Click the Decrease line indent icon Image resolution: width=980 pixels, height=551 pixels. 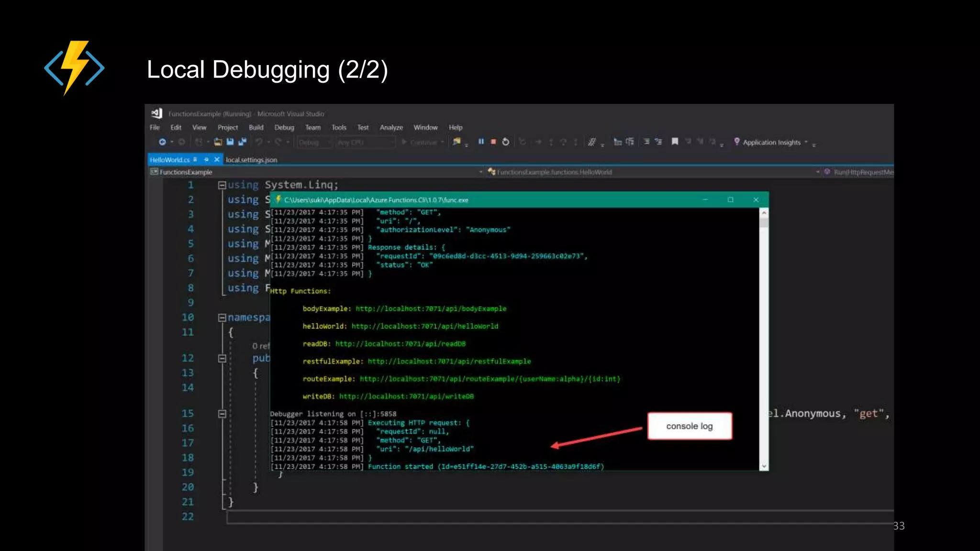(646, 142)
